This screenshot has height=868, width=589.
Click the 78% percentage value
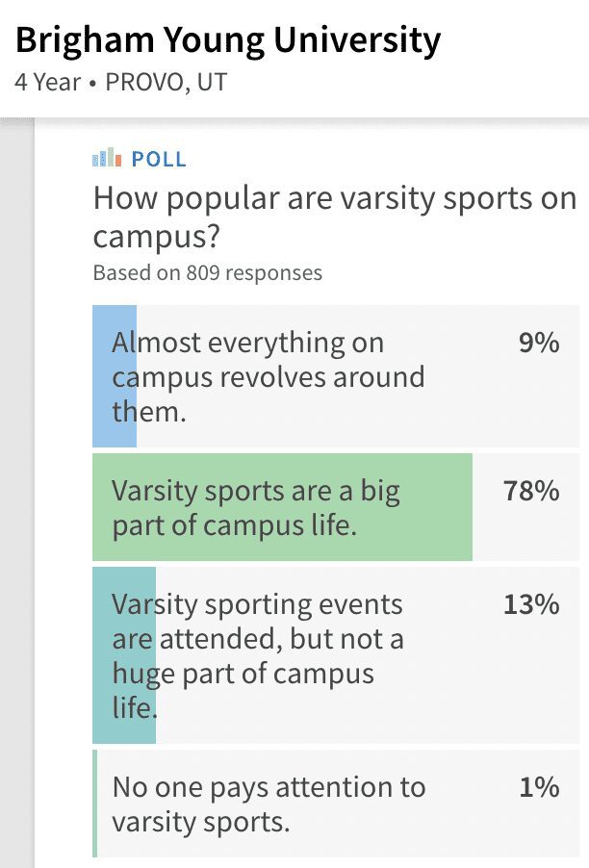click(x=531, y=491)
